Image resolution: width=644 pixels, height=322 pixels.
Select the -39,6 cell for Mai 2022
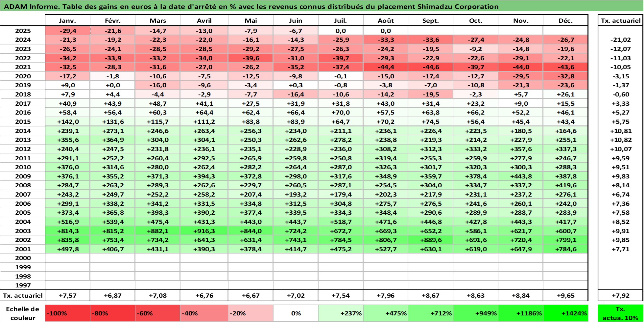pos(250,58)
